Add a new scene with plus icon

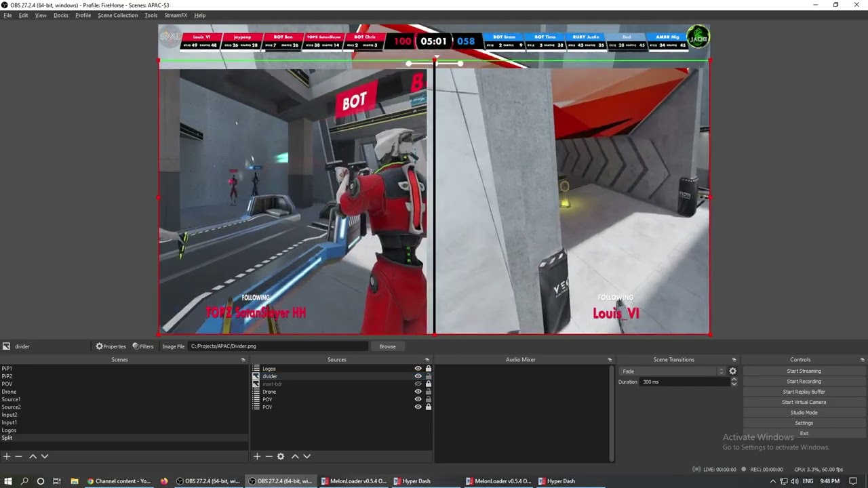(x=7, y=456)
